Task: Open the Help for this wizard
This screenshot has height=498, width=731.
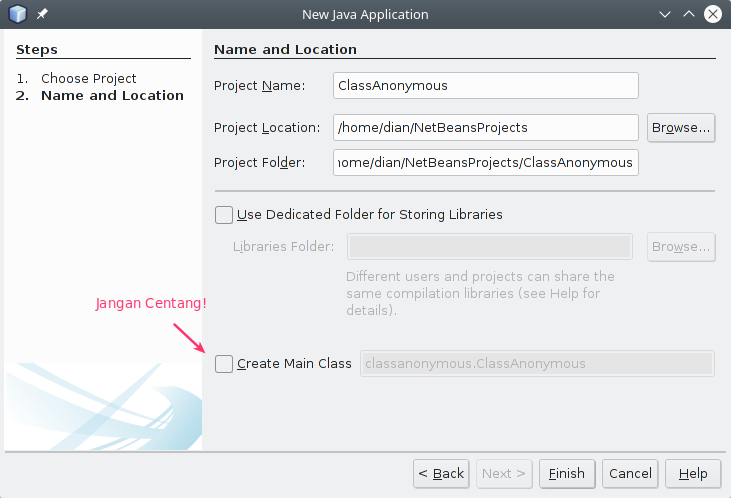Action: pyautogui.click(x=693, y=474)
